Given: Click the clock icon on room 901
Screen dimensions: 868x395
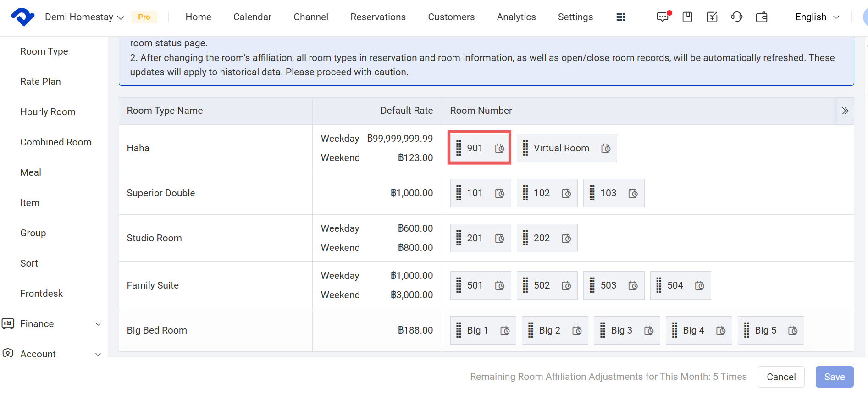Looking at the screenshot, I should click(x=499, y=148).
